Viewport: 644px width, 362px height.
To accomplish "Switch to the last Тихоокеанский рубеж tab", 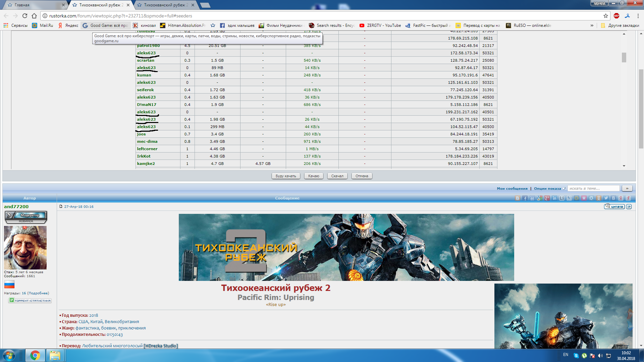I will tap(166, 5).
